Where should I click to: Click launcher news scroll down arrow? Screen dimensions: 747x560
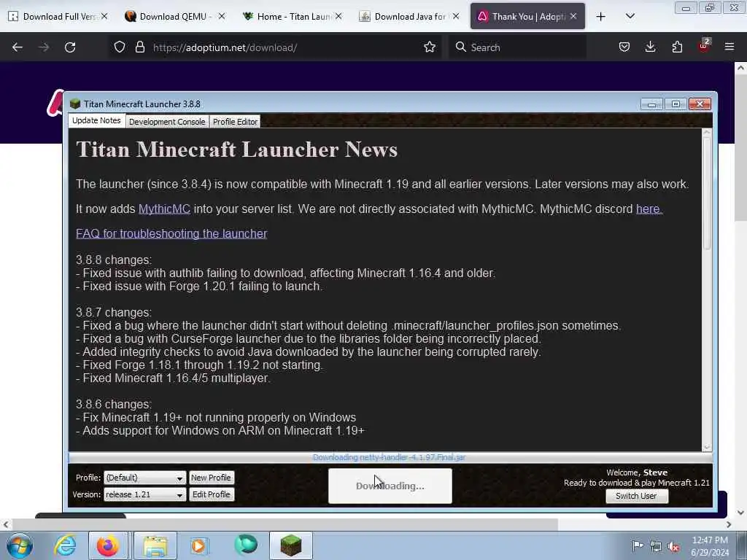707,447
